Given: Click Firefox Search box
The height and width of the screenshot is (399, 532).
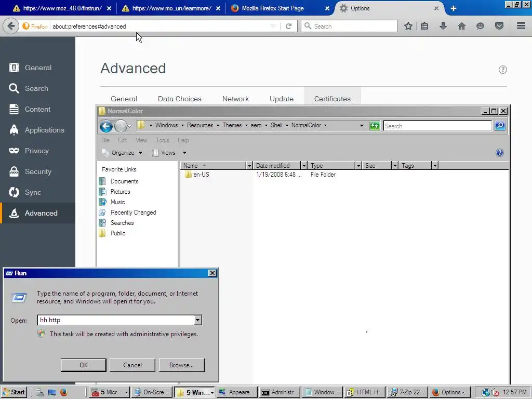Looking at the screenshot, I should pos(349,26).
